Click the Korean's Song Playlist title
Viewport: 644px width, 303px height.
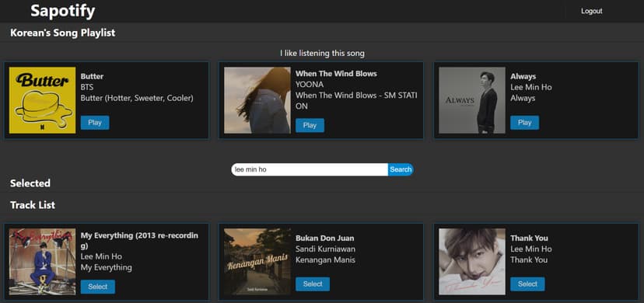63,33
